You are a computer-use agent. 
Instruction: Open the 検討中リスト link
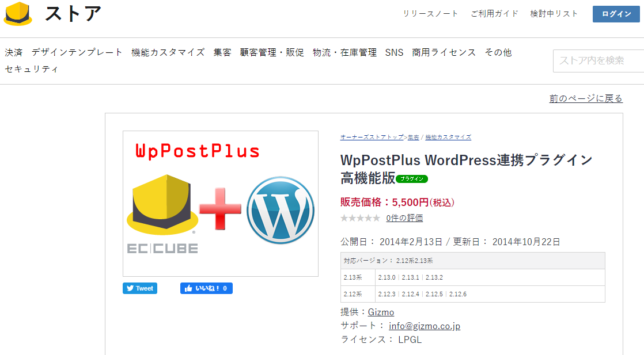click(554, 14)
